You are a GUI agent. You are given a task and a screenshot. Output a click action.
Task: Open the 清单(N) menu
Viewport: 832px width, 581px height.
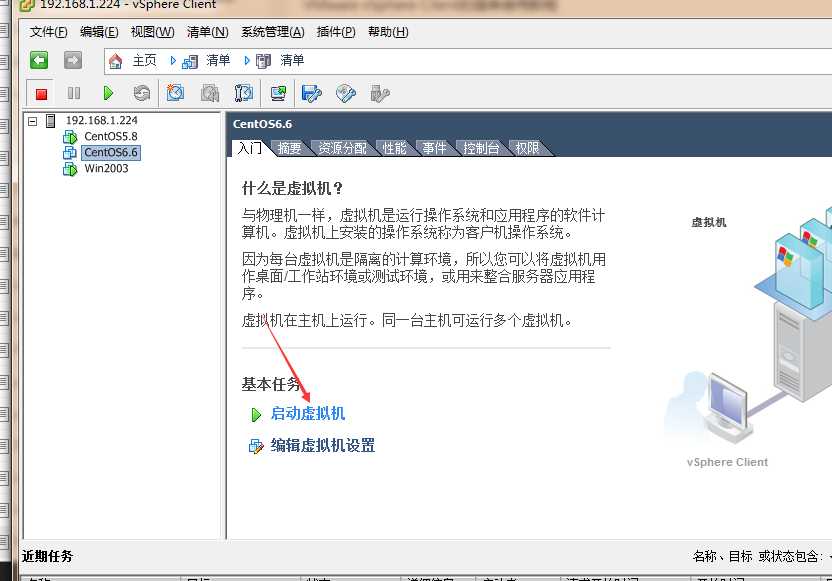[207, 32]
